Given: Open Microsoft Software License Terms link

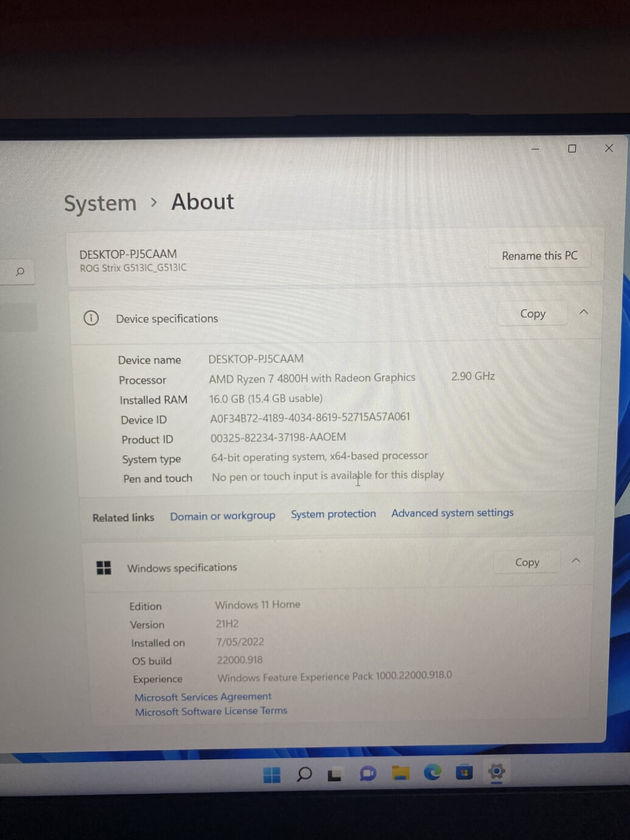Looking at the screenshot, I should (211, 711).
